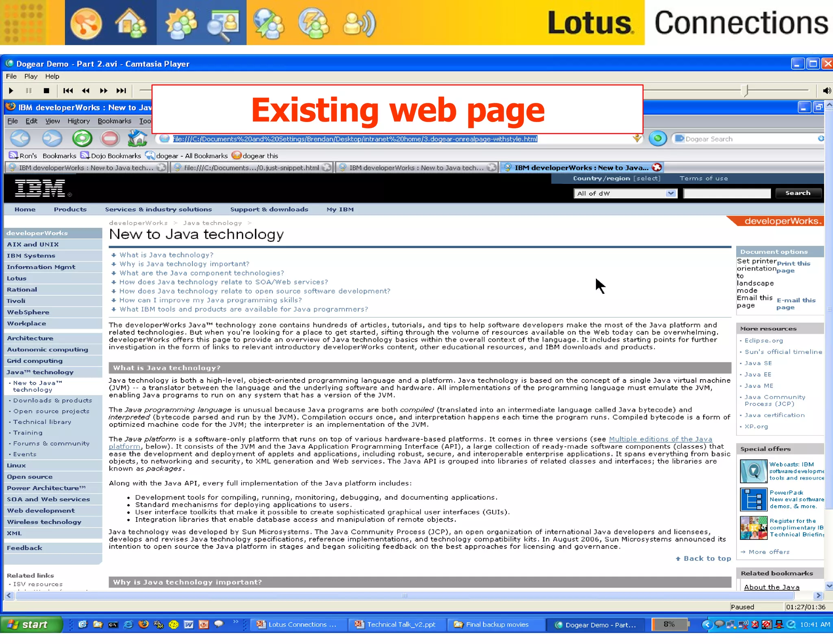Click Products in IBM navigation bar
The image size is (833, 644).
coord(70,210)
